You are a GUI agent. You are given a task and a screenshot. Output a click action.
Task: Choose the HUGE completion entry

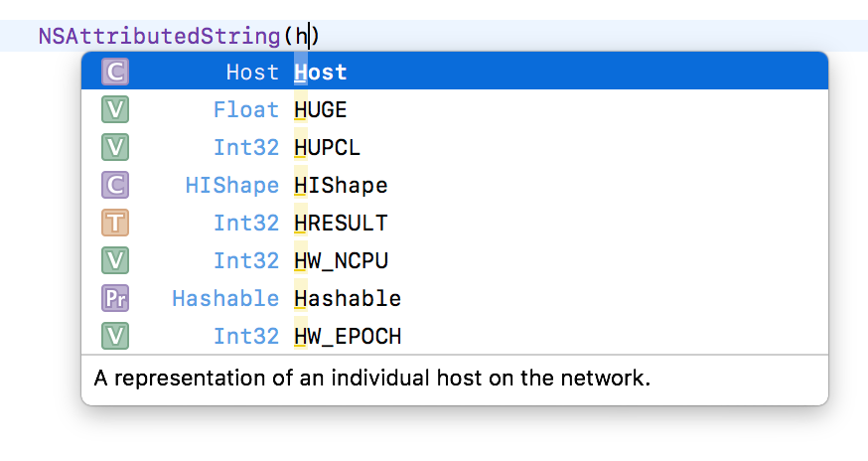pyautogui.click(x=455, y=109)
